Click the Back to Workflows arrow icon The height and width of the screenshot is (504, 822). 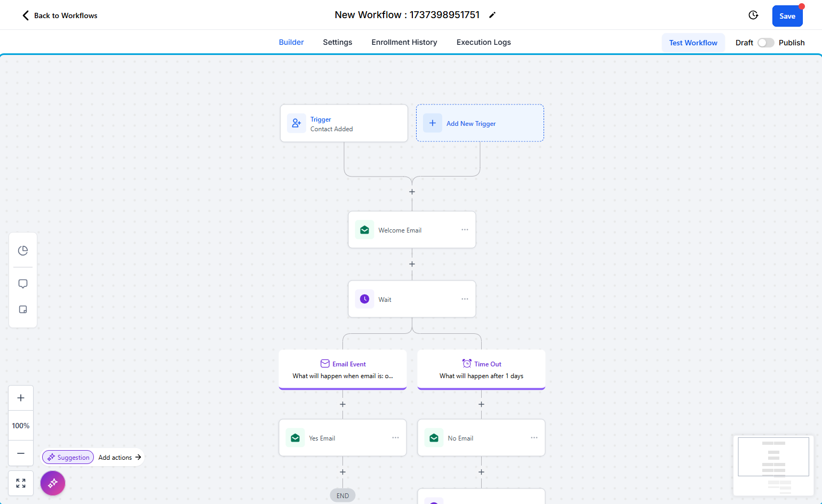[x=26, y=15]
